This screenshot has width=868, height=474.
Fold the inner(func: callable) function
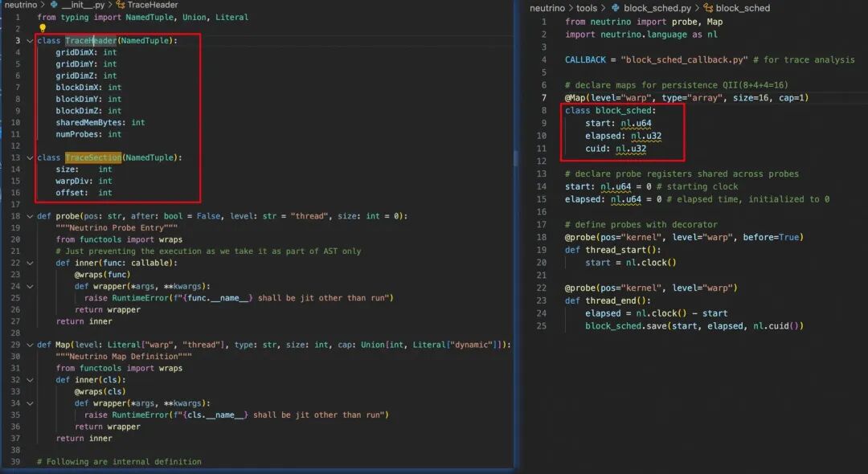coord(30,264)
